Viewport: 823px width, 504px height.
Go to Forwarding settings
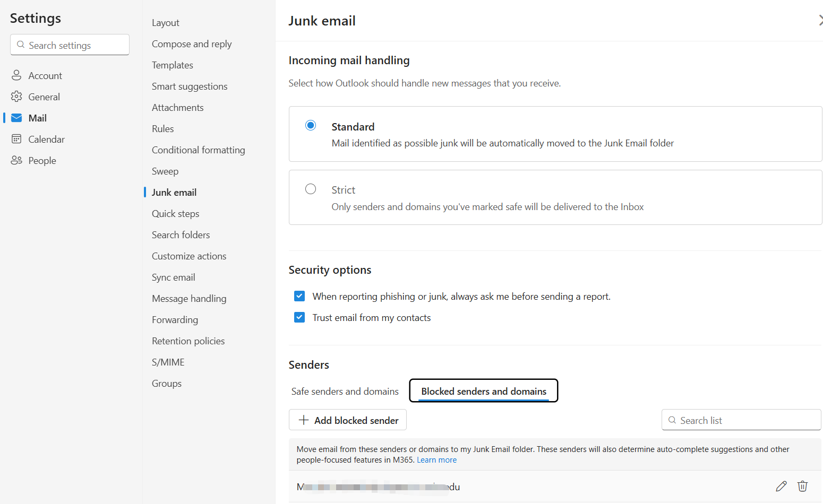pos(175,320)
